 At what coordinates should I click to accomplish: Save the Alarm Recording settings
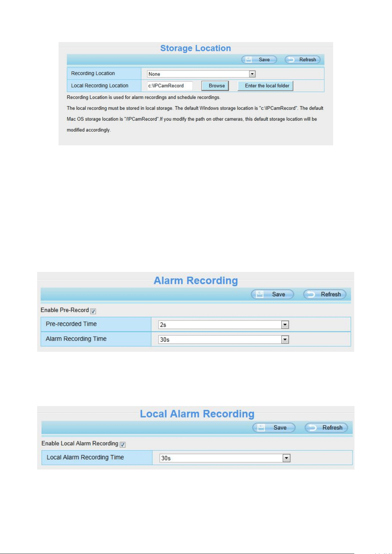pos(272,294)
